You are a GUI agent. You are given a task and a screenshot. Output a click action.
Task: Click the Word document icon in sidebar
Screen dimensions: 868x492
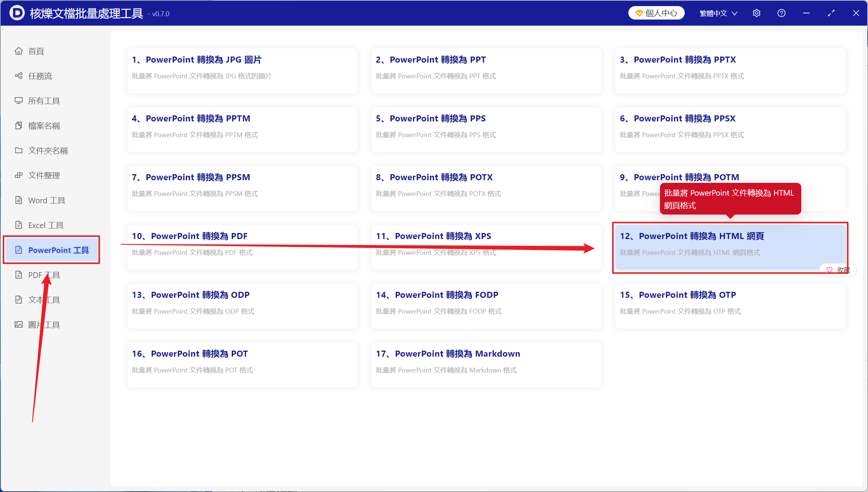(18, 200)
